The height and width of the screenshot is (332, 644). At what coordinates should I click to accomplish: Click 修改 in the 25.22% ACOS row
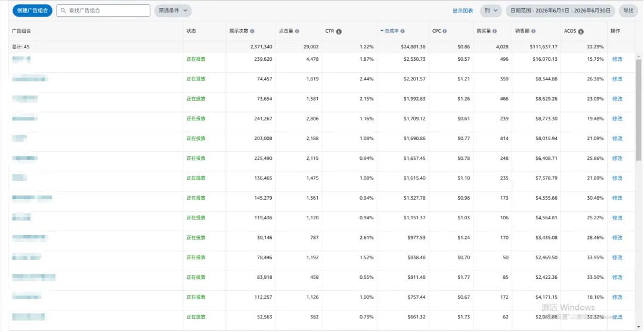tap(617, 218)
